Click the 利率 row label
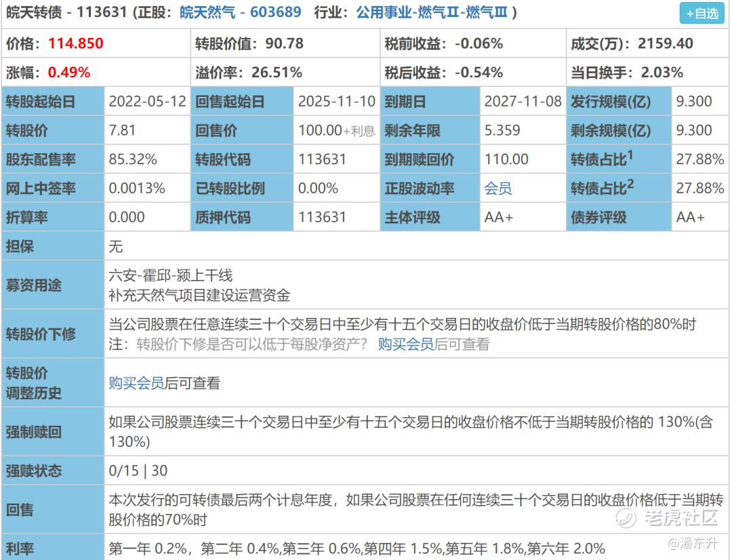 [x=53, y=547]
